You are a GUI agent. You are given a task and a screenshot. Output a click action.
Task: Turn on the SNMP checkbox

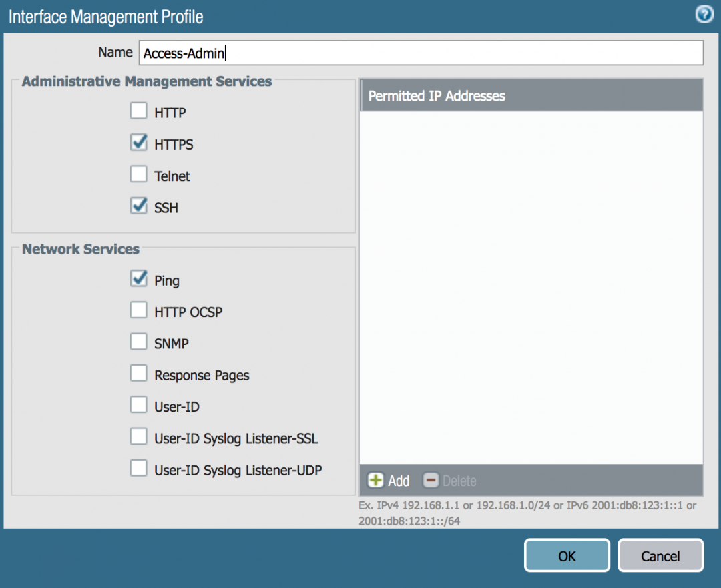139,342
